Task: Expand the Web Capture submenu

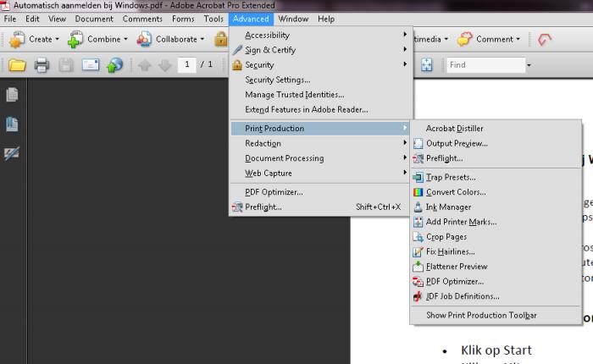Action: coord(320,174)
